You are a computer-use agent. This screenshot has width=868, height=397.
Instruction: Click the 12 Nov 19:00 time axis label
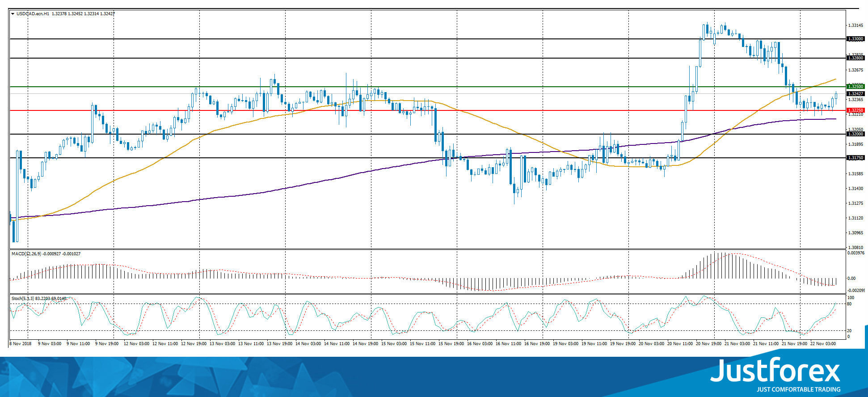tap(194, 344)
